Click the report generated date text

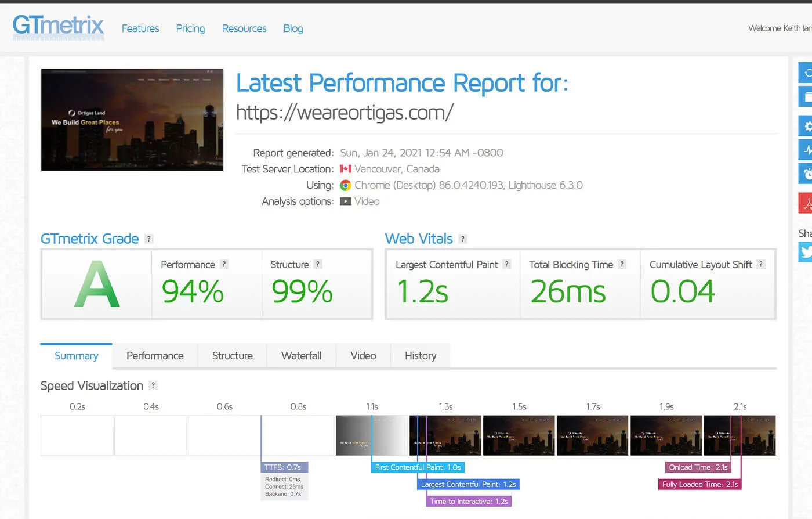pos(422,153)
